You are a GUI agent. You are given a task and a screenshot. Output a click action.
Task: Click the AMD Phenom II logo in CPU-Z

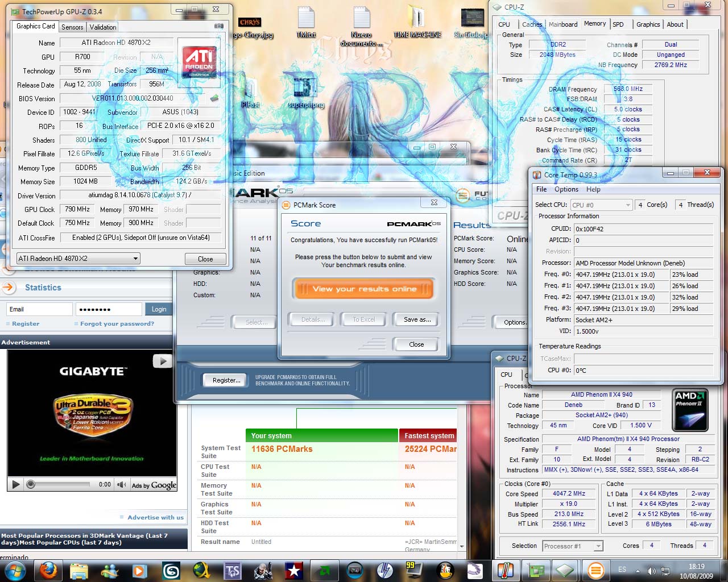[x=690, y=410]
